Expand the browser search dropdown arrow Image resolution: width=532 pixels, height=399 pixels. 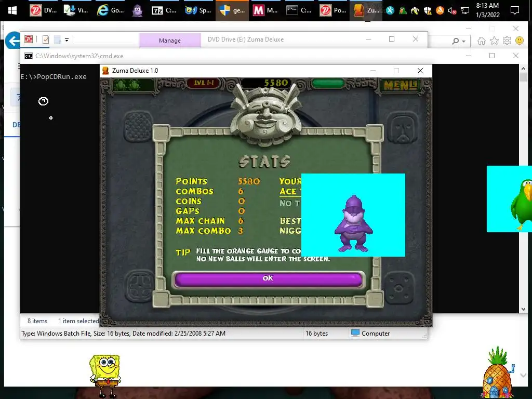[x=464, y=42]
